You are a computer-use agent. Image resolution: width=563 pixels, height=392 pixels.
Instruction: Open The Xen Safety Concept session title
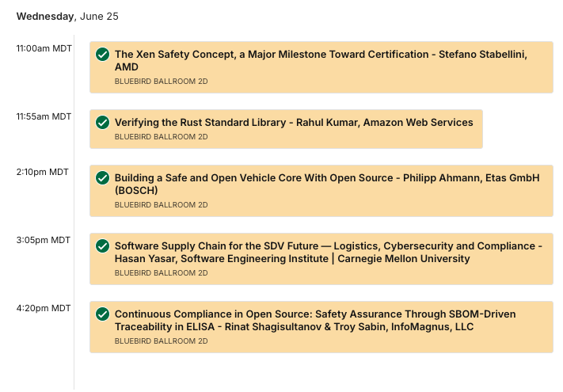pyautogui.click(x=321, y=61)
